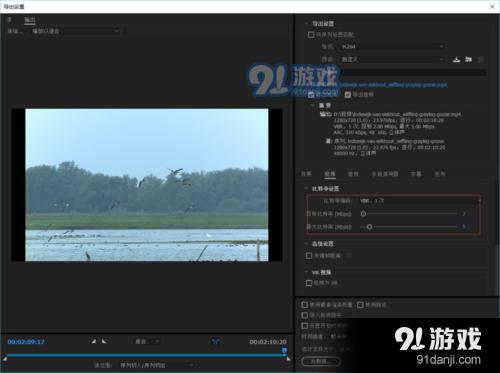The width and height of the screenshot is (500, 373).
Task: Click the playhead marker on the timeline
Action: tap(284, 350)
